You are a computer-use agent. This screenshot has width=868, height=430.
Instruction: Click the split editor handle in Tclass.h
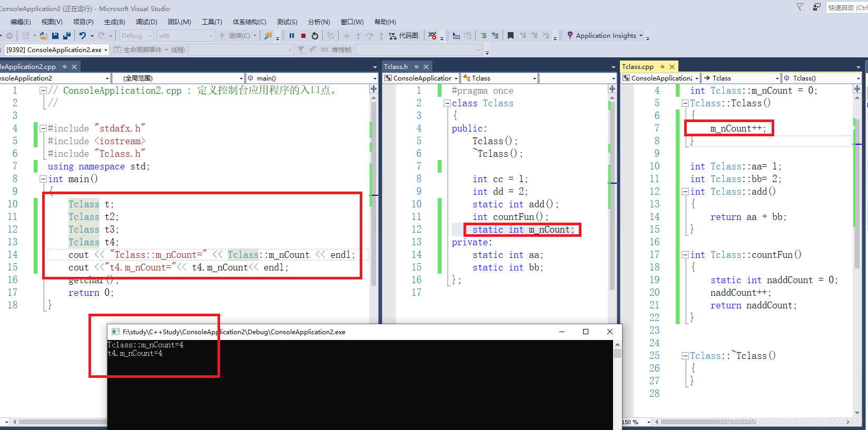(612, 89)
